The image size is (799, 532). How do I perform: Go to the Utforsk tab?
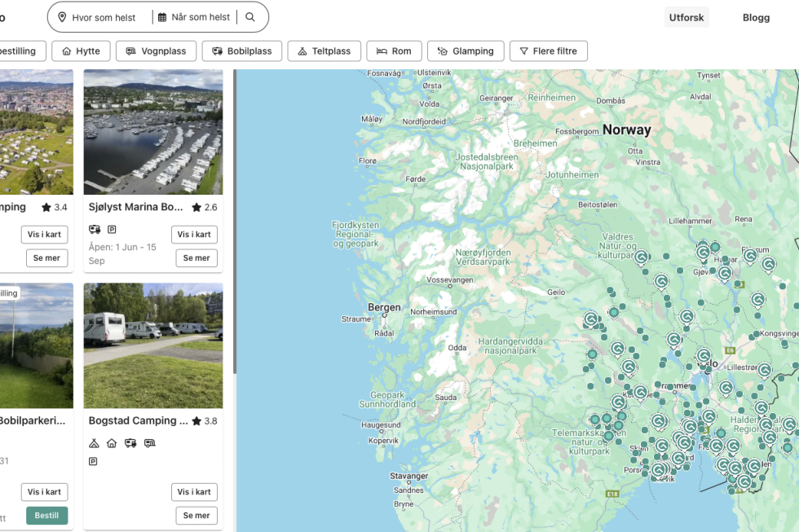pyautogui.click(x=686, y=17)
